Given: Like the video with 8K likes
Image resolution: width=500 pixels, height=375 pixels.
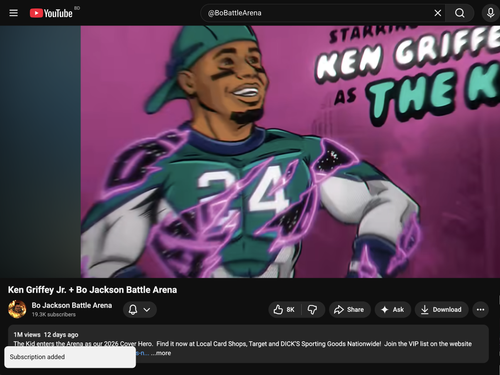Looking at the screenshot, I should click(284, 310).
